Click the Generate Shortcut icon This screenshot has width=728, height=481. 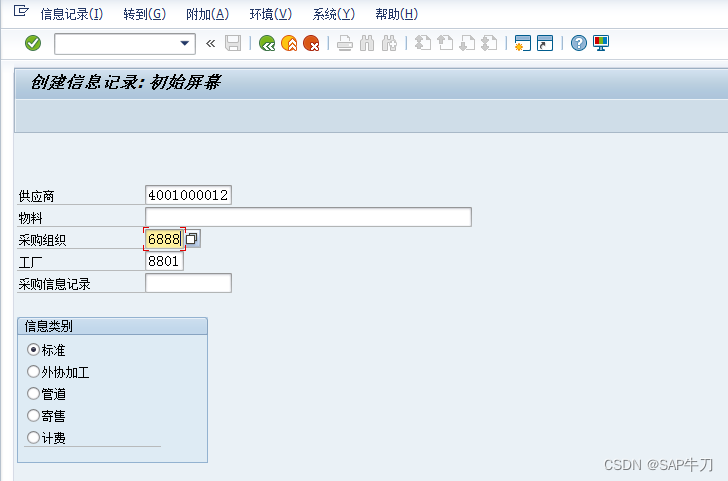click(545, 43)
